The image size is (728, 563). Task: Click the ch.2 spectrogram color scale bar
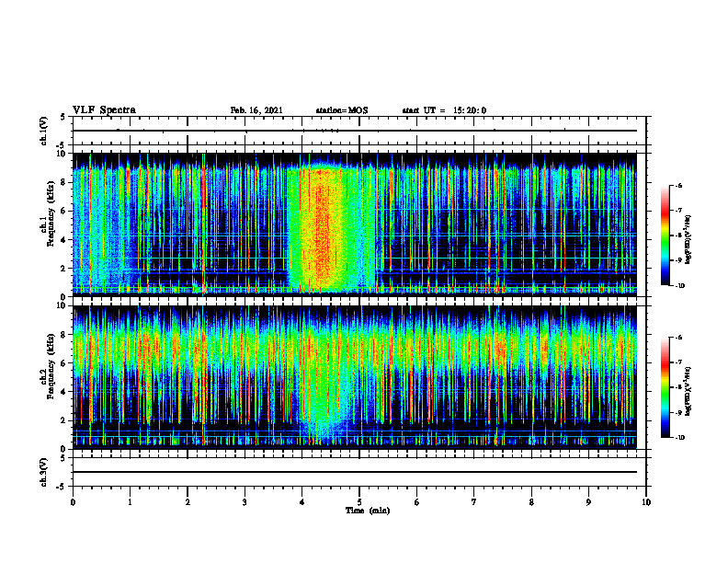pos(665,387)
